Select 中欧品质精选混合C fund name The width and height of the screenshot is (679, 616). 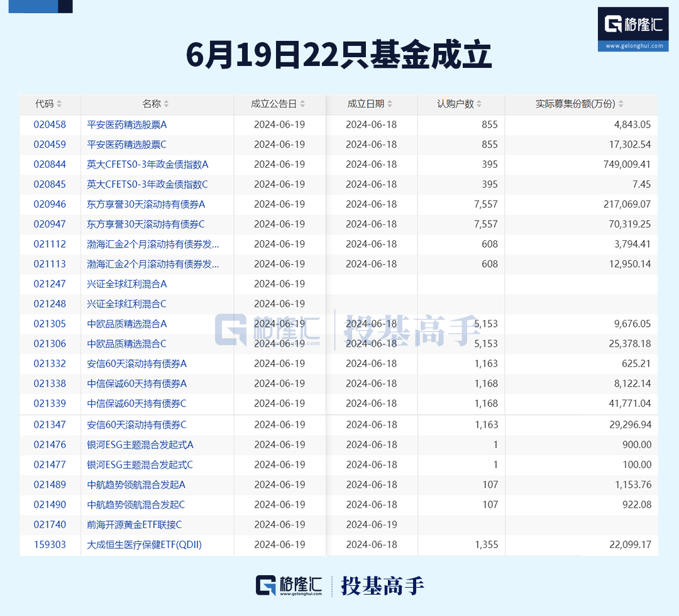[x=126, y=344]
